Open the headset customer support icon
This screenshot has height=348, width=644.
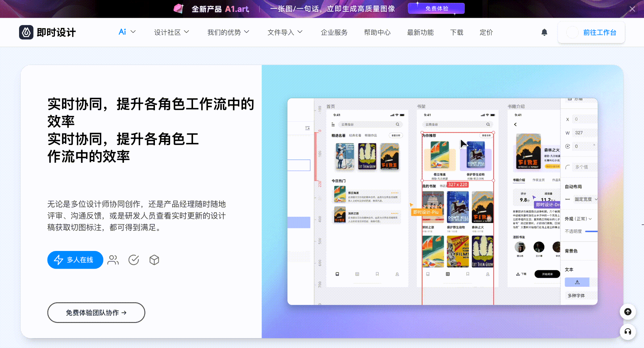(x=628, y=332)
